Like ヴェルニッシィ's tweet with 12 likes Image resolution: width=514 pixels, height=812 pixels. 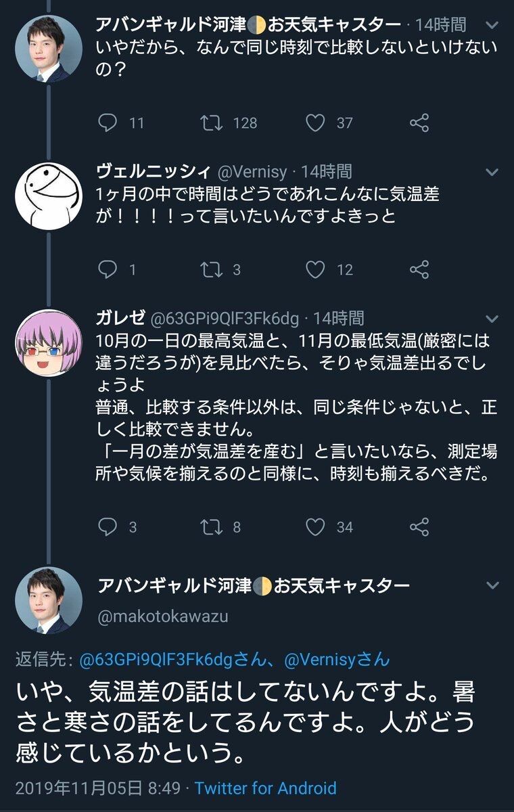[315, 269]
